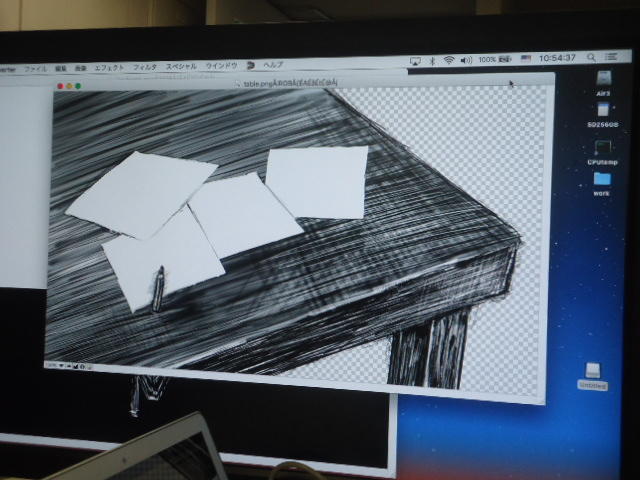Click the volume speaker icon
Viewport: 640px width, 480px height.
click(x=466, y=60)
